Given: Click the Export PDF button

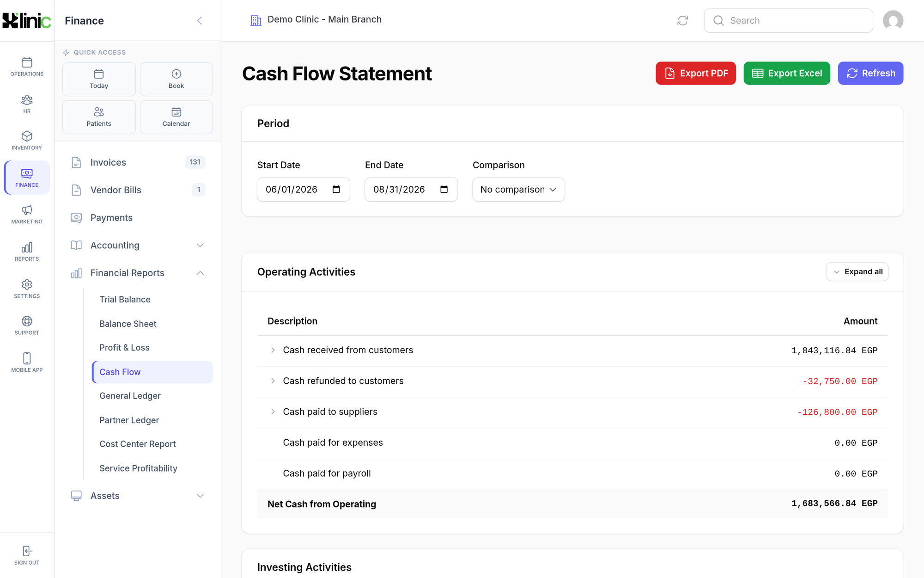Looking at the screenshot, I should 696,73.
